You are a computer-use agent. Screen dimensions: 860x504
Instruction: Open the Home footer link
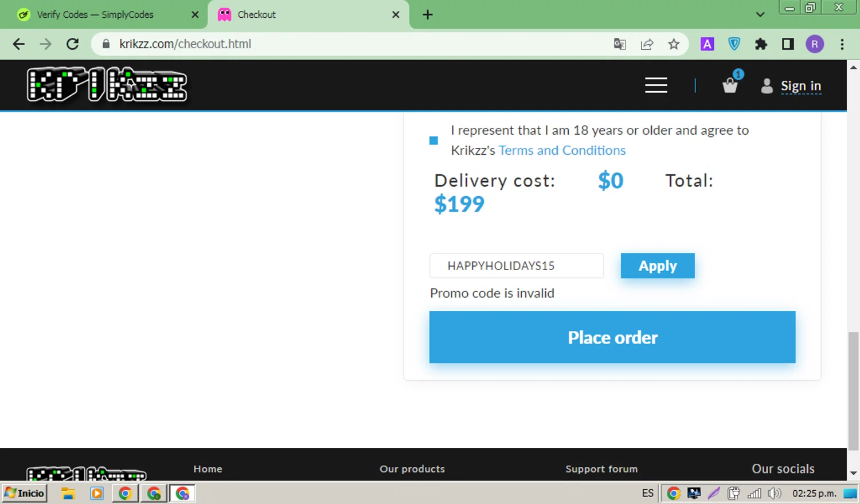pos(208,469)
